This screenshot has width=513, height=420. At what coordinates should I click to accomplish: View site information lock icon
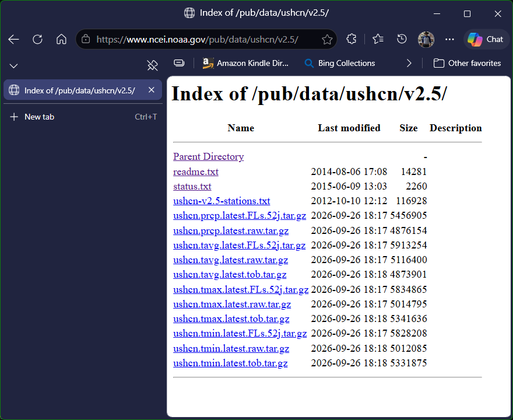(x=86, y=39)
